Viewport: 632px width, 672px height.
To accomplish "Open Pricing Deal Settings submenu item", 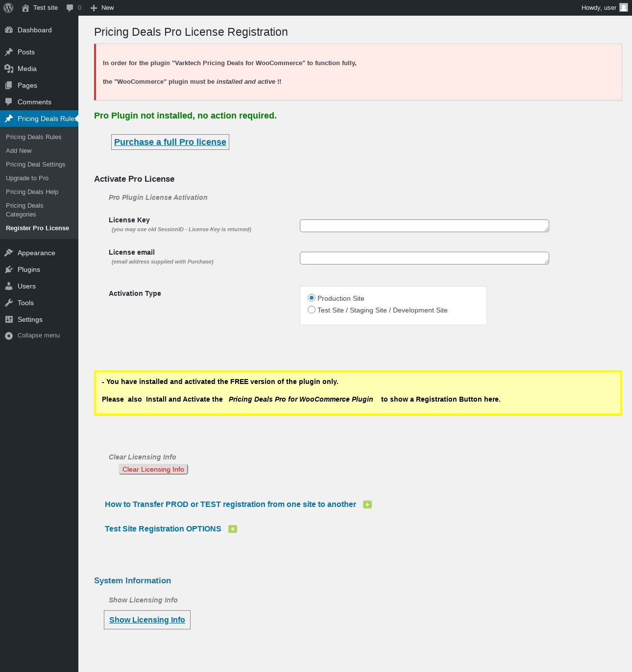I will click(36, 165).
